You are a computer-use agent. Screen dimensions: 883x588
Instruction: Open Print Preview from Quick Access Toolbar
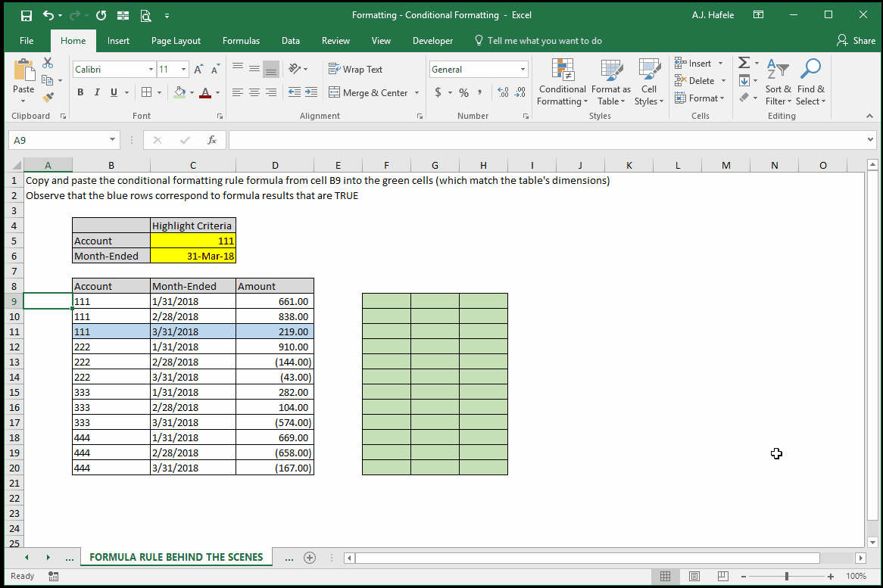(146, 16)
